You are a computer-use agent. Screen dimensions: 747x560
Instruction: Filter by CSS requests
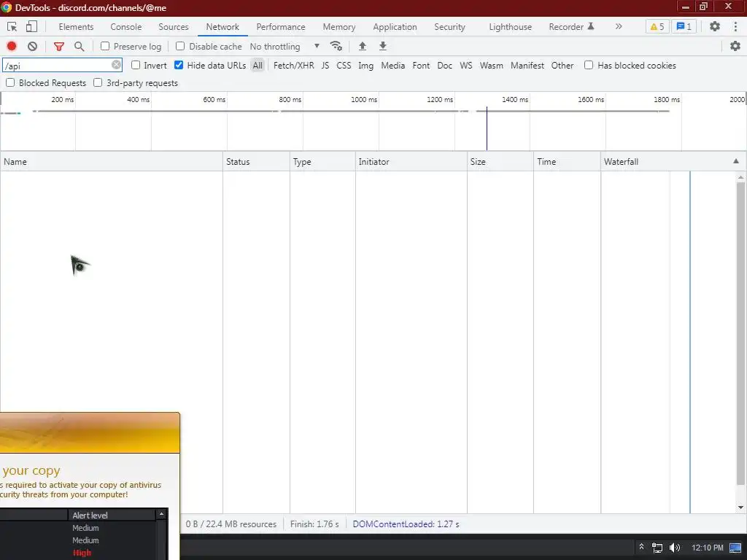point(344,66)
